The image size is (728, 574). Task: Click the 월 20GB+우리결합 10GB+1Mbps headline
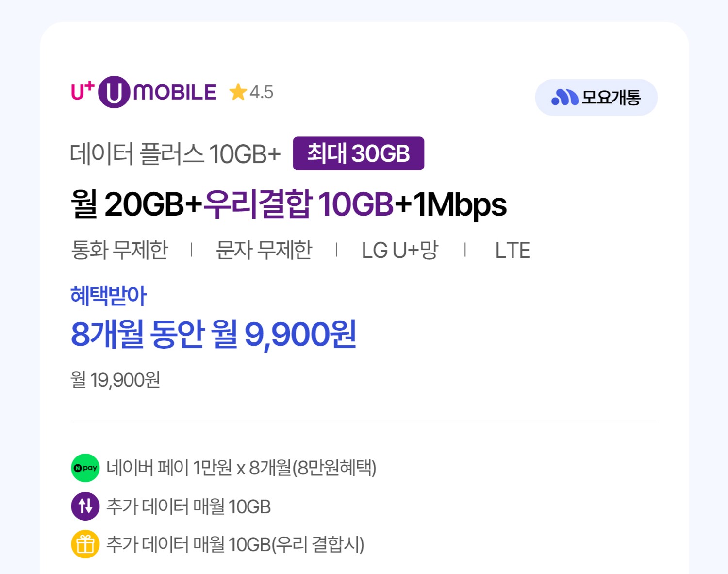point(289,204)
